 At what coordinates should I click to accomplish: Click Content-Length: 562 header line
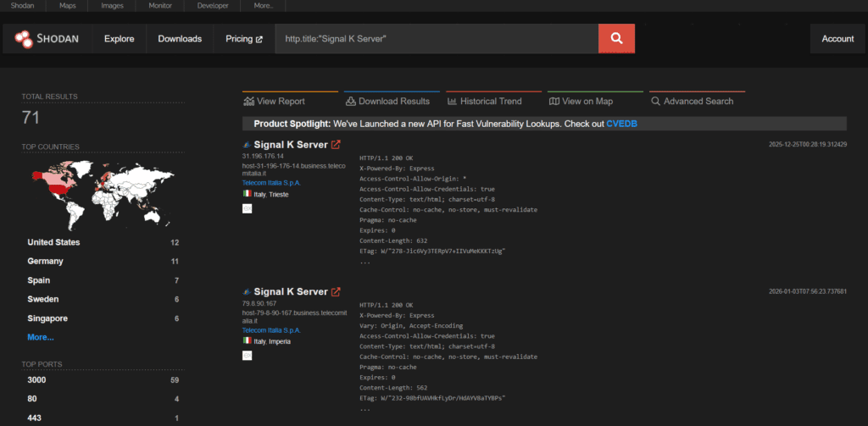point(393,388)
